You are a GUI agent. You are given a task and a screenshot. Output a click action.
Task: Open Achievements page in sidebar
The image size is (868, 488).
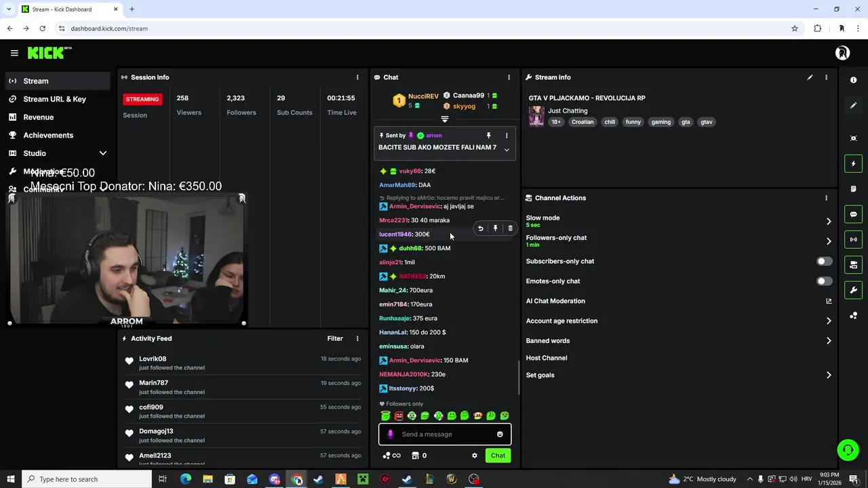pos(57,135)
